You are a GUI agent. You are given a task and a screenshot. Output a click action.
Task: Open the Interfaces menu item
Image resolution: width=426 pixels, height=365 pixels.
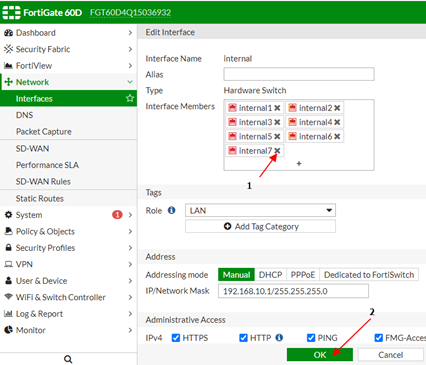(68, 98)
